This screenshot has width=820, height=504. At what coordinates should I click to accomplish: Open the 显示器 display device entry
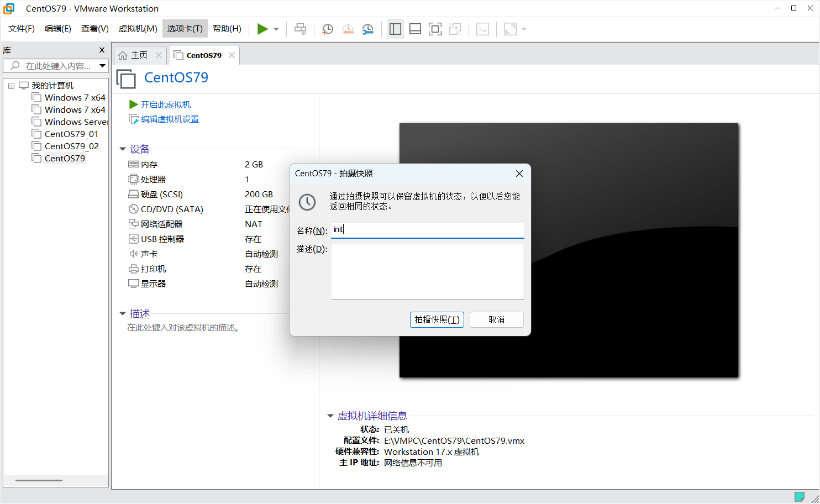(147, 284)
